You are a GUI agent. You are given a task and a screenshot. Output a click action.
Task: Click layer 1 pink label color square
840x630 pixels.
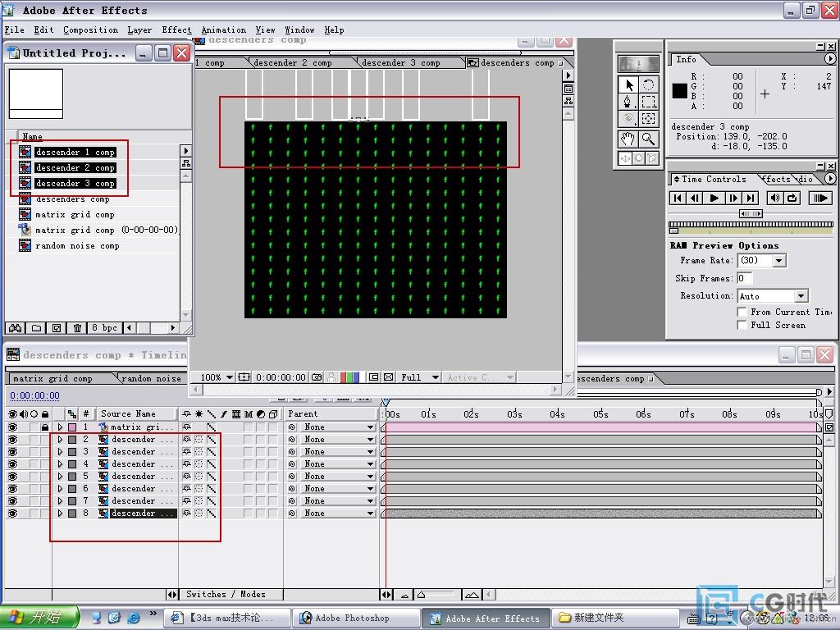(72, 427)
